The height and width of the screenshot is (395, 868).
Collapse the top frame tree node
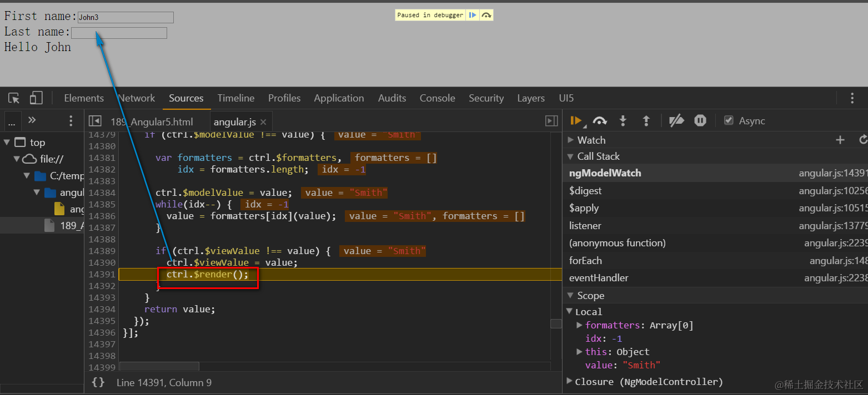[x=7, y=143]
